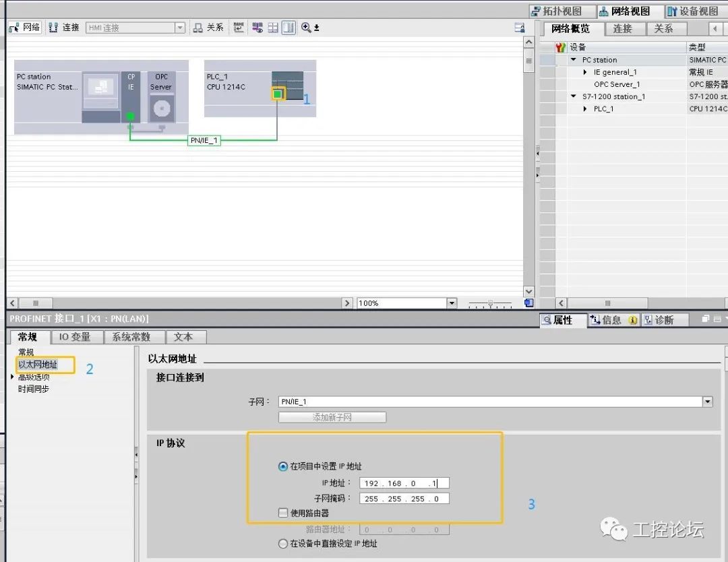Expand the 高级选项 tree node

[12, 377]
